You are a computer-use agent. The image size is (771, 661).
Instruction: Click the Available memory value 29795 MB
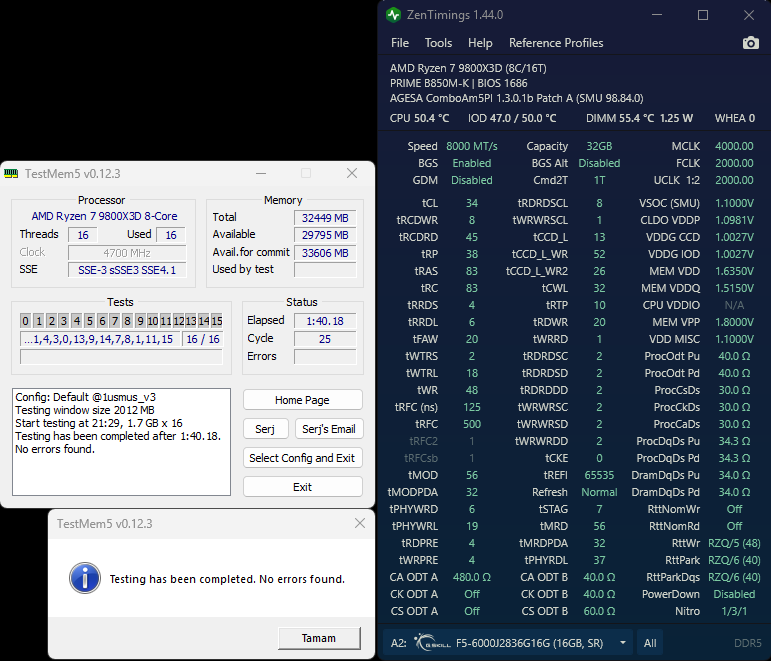[325, 235]
